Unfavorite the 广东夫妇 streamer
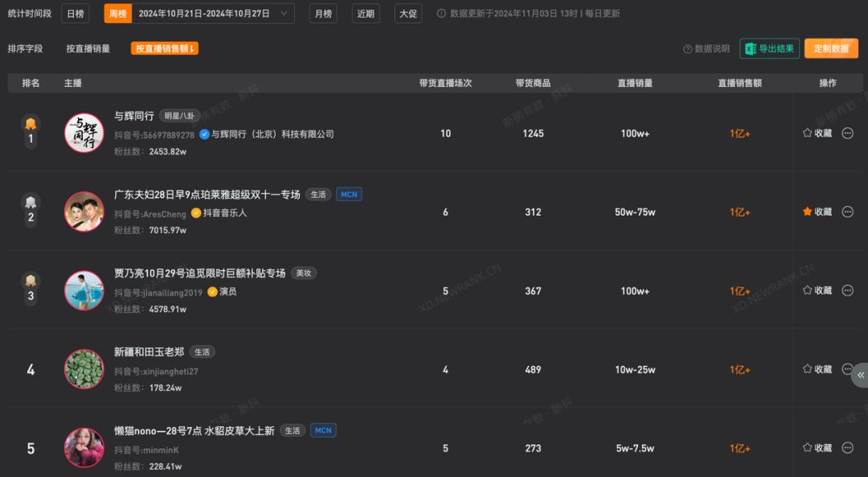 click(x=807, y=212)
